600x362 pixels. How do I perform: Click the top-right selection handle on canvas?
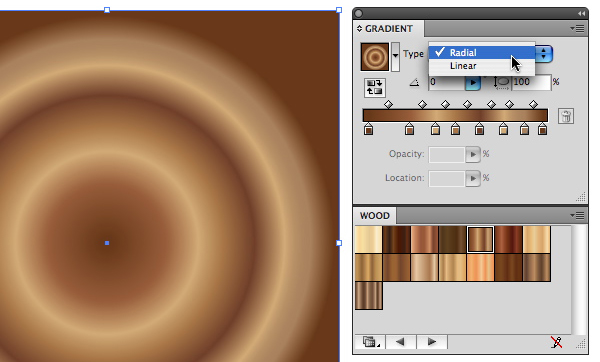click(x=339, y=10)
